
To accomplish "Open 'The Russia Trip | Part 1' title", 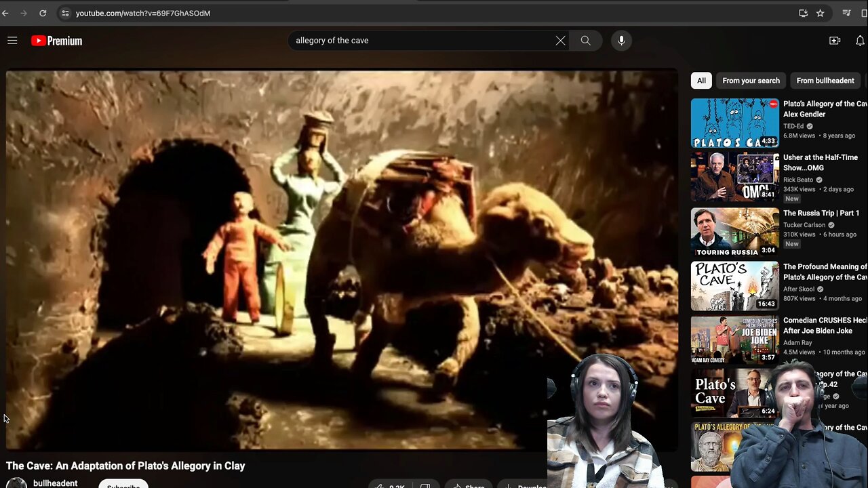I will click(821, 213).
